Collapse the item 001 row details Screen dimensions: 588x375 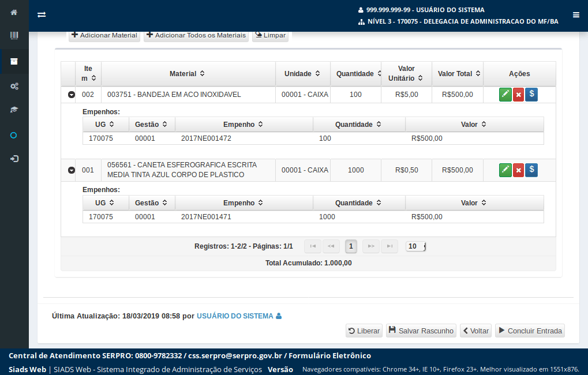[x=71, y=170]
